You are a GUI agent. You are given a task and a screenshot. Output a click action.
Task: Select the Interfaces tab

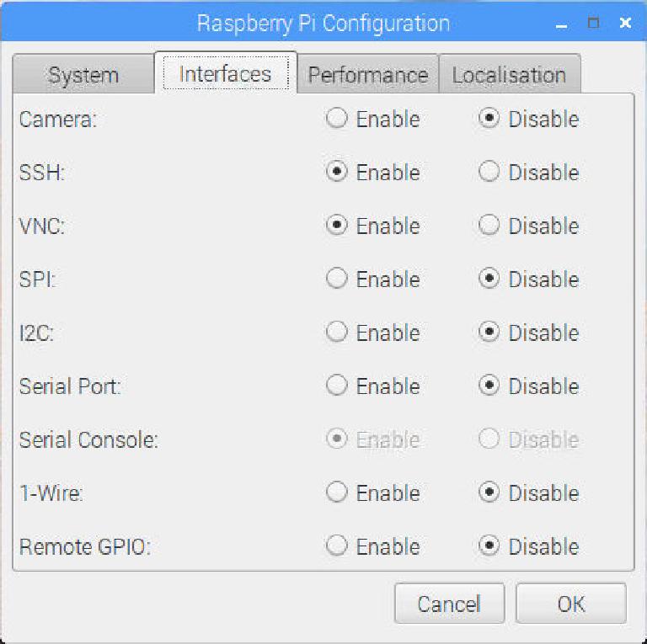pos(225,74)
